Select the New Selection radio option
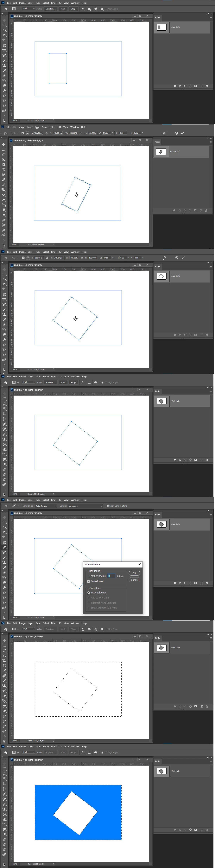Image resolution: width=215 pixels, height=868 pixels. point(89,593)
